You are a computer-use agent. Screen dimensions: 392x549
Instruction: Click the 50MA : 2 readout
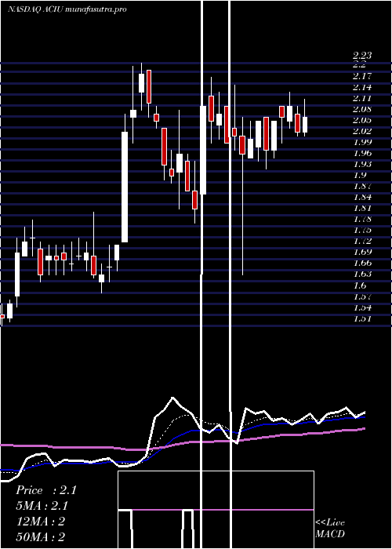click(41, 537)
